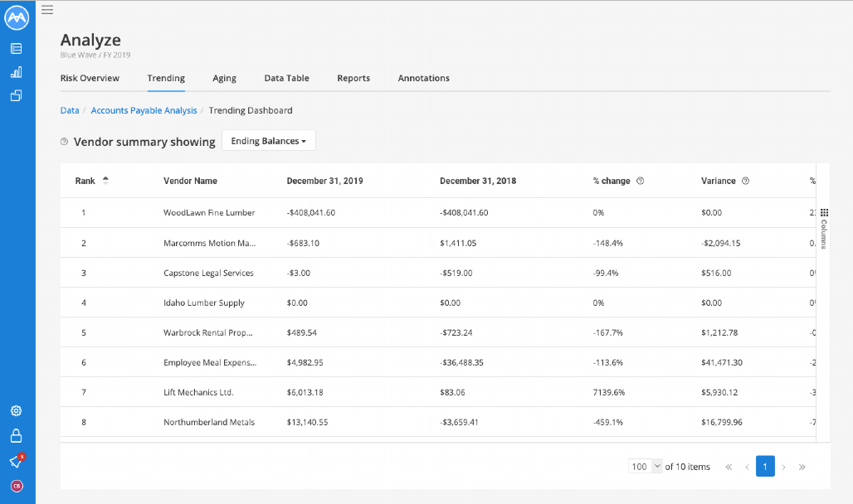Click the -459.1% change value
Image resolution: width=853 pixels, height=504 pixels.
[608, 422]
